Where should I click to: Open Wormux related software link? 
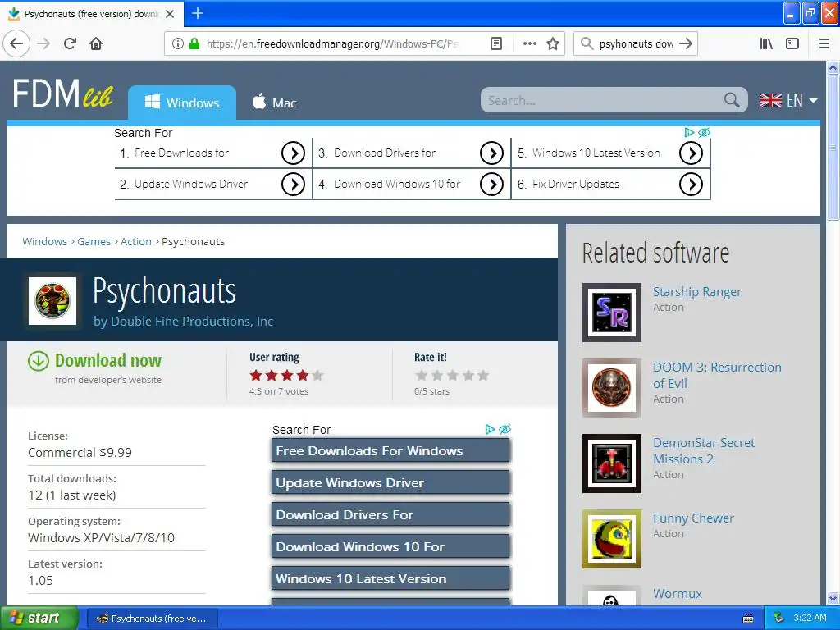pyautogui.click(x=677, y=594)
